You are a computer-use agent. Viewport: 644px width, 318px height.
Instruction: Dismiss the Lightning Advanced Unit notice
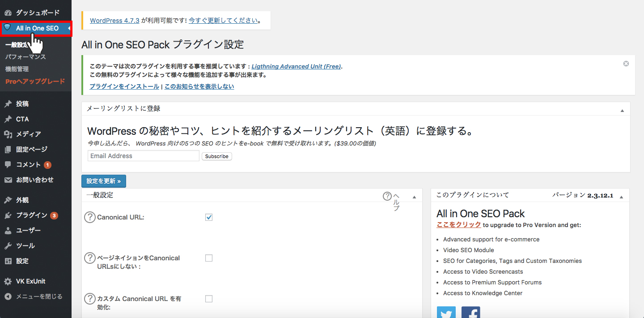[626, 64]
